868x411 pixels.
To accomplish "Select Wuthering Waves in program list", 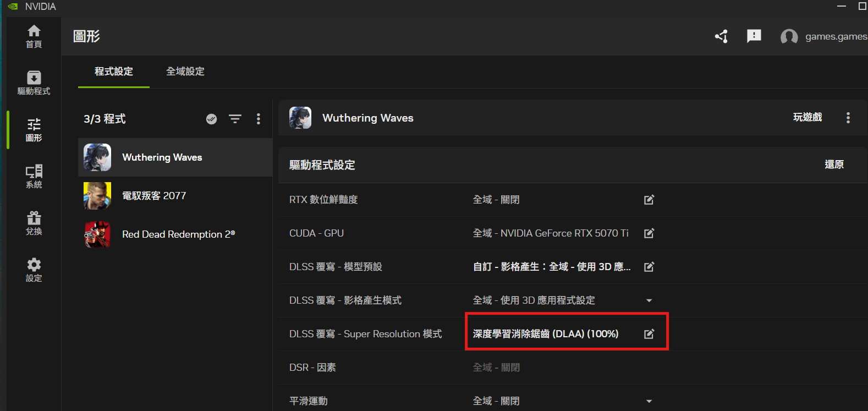I will [175, 157].
